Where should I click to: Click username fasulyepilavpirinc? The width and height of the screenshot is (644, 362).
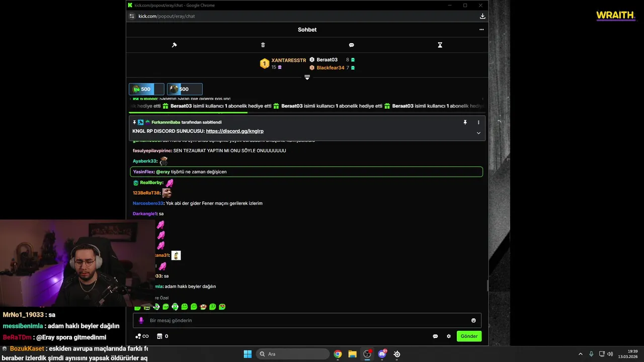(x=152, y=151)
